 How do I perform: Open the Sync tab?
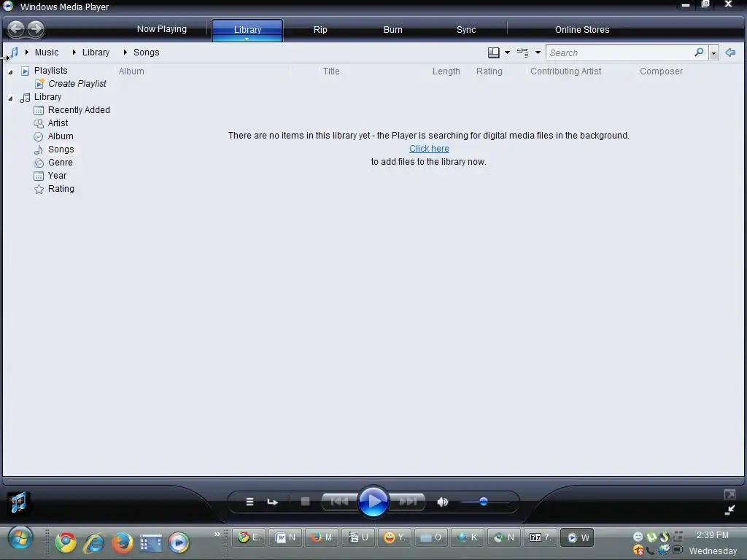click(x=466, y=29)
